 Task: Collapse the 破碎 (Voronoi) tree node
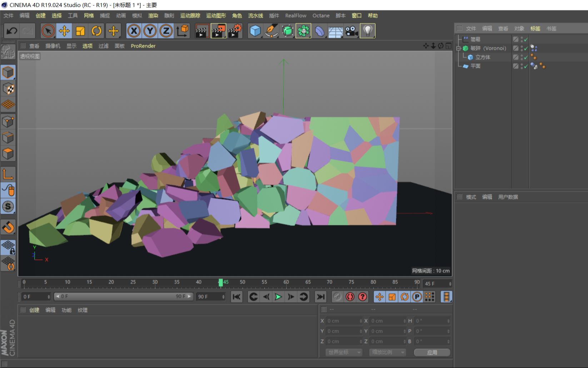[459, 48]
